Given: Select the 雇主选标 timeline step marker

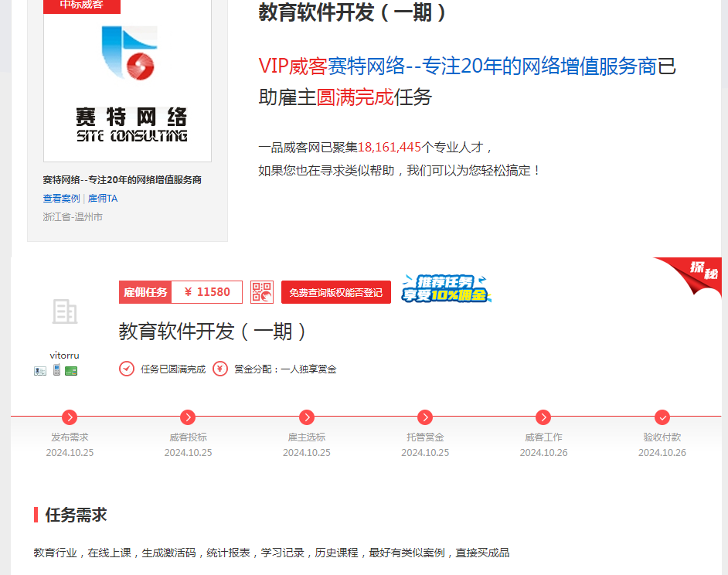Looking at the screenshot, I should pyautogui.click(x=307, y=417).
